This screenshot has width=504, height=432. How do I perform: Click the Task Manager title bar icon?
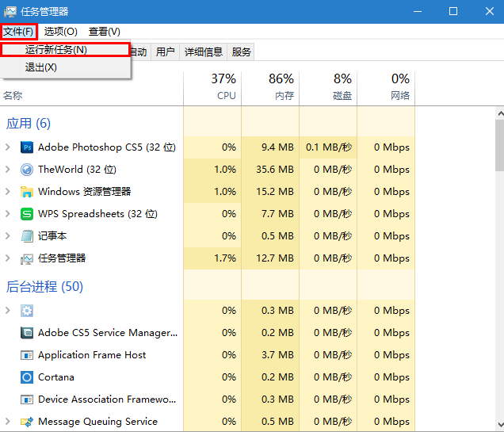point(10,11)
